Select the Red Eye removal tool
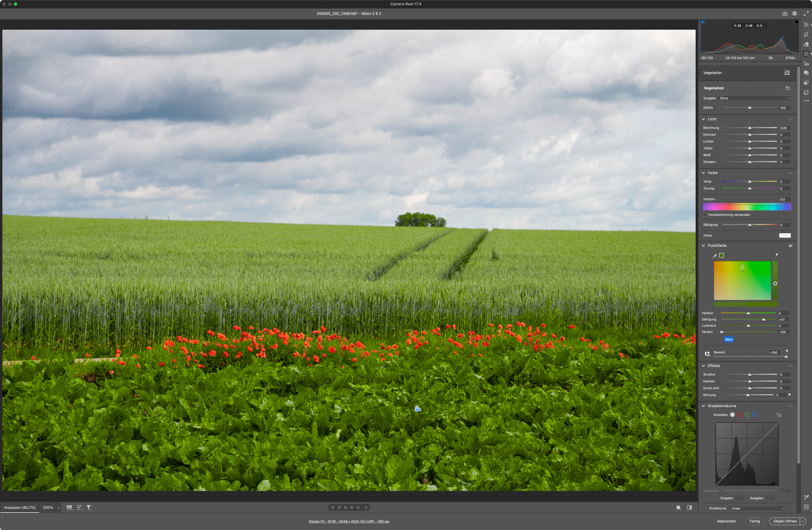 [x=806, y=63]
